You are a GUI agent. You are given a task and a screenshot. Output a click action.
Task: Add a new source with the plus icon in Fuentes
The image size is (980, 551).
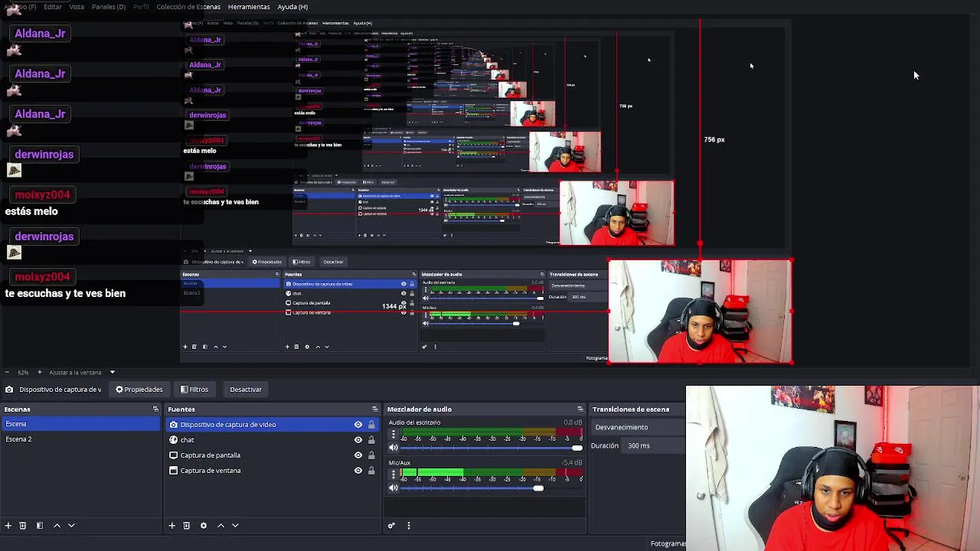point(172,526)
